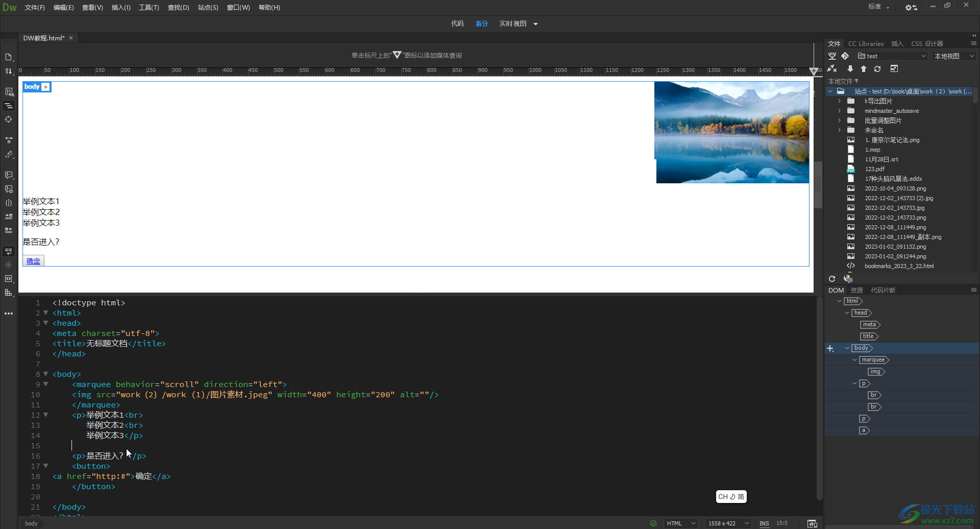The width and height of the screenshot is (980, 529).
Task: Open Live View dropdown arrow
Action: click(x=535, y=24)
